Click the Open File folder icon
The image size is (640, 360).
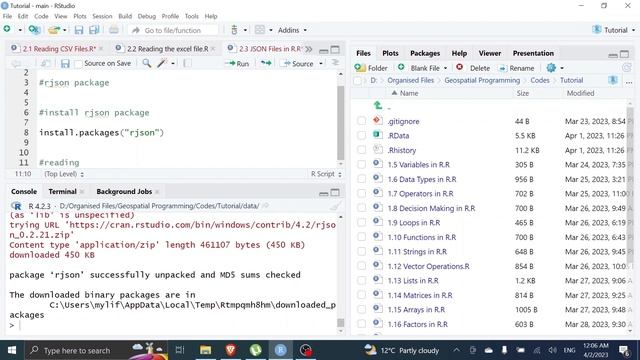pos(53,30)
